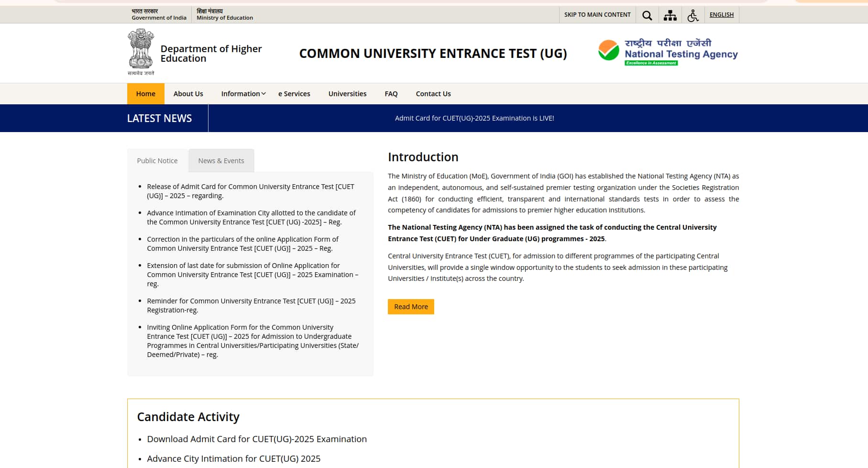868x468 pixels.
Task: Click the COMMON UNIVERSITY ENTRANCE TEST (UG) heading
Action: point(433,53)
